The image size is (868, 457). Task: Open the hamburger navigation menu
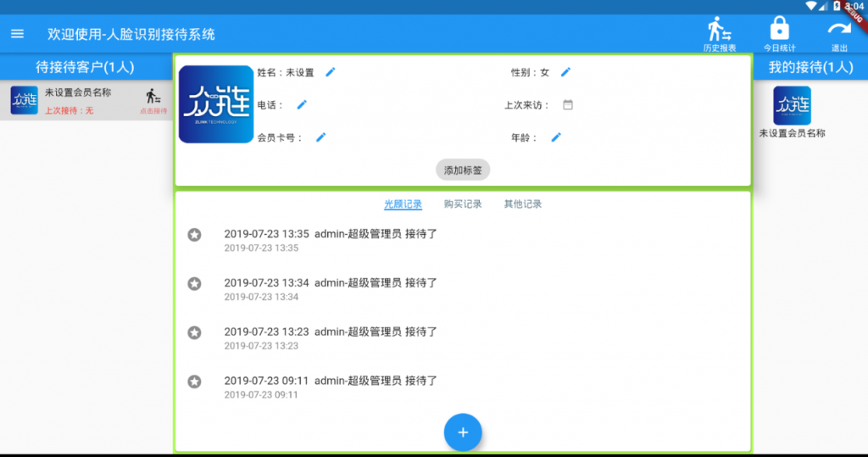pos(17,34)
